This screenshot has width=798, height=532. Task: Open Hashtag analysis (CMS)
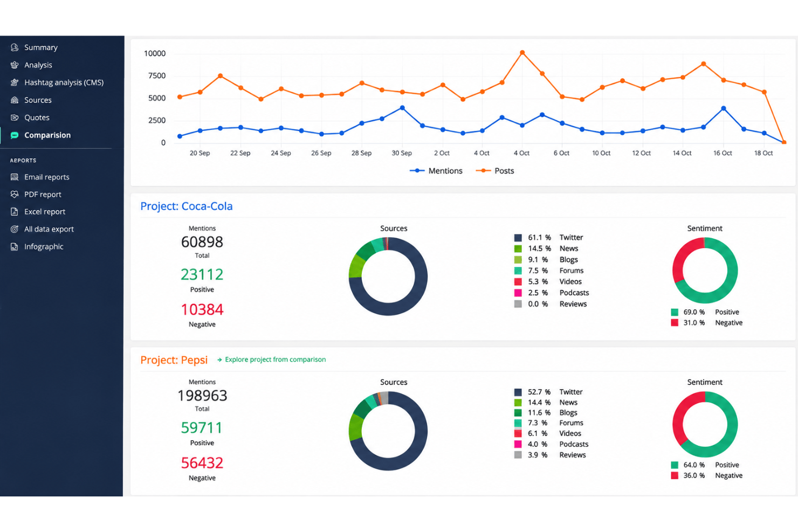coord(64,82)
